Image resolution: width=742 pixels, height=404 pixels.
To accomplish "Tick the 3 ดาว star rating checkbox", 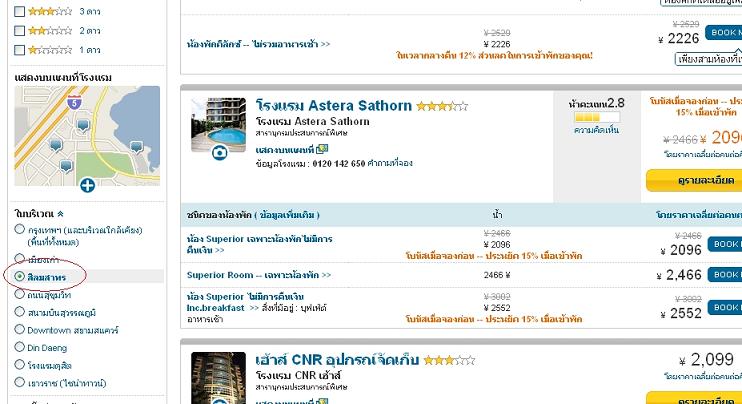I will [x=19, y=11].
